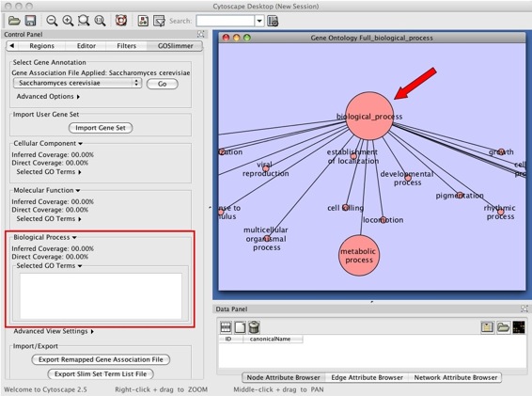The width and height of the screenshot is (532, 396).
Task: Expand Selected GO Terms under Cellular Component
Action: pyautogui.click(x=49, y=172)
